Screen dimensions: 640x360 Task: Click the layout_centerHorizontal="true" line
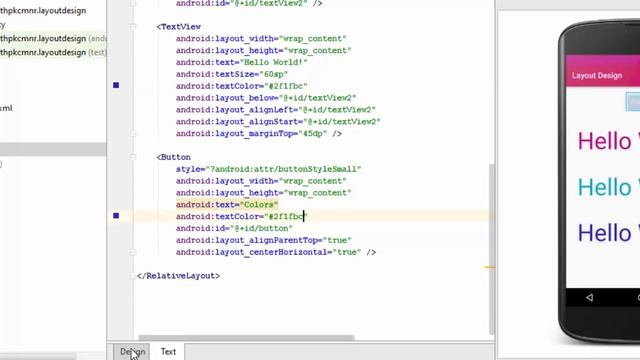click(276, 252)
